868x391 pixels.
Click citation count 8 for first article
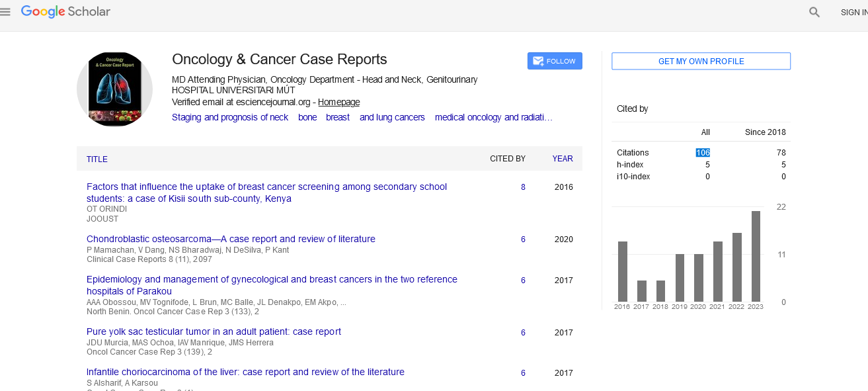[523, 187]
